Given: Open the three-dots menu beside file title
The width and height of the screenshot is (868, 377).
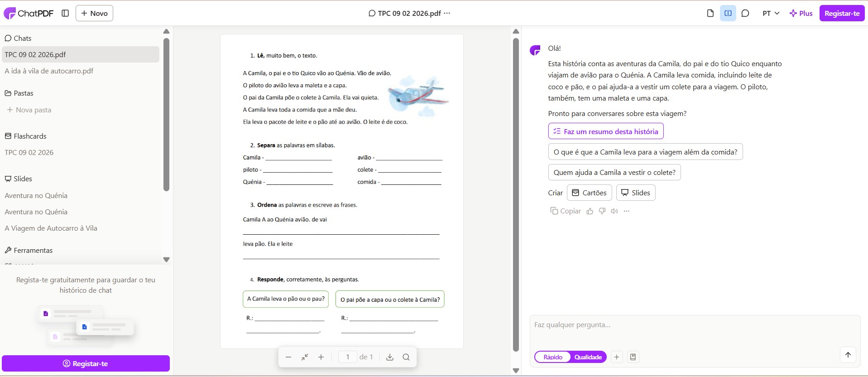Looking at the screenshot, I should (x=447, y=13).
